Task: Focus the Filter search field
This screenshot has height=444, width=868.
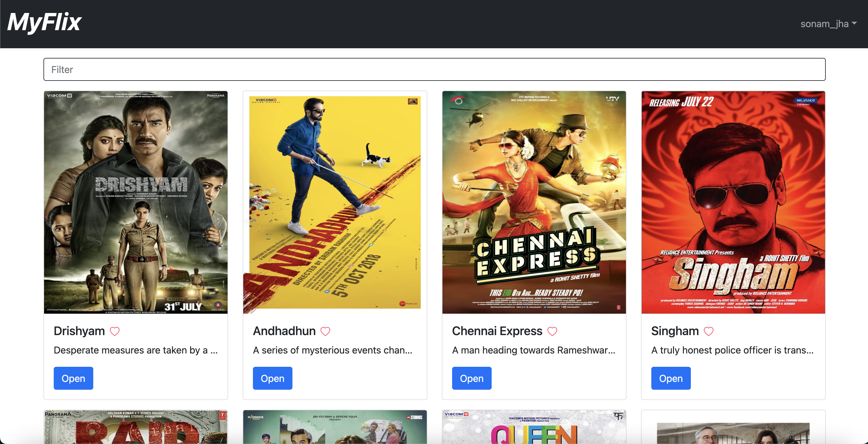Action: [434, 69]
